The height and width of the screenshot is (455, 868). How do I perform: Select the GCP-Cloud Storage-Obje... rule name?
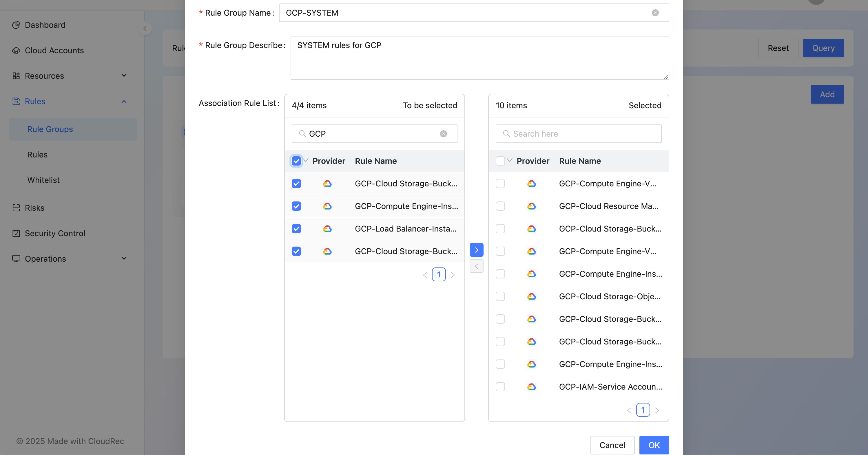pyautogui.click(x=610, y=296)
